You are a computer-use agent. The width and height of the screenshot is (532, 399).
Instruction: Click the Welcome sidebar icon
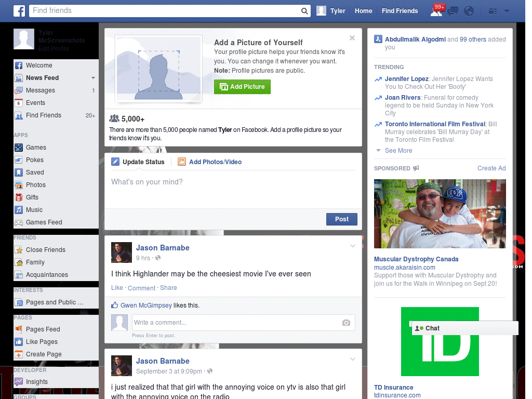pyautogui.click(x=19, y=65)
